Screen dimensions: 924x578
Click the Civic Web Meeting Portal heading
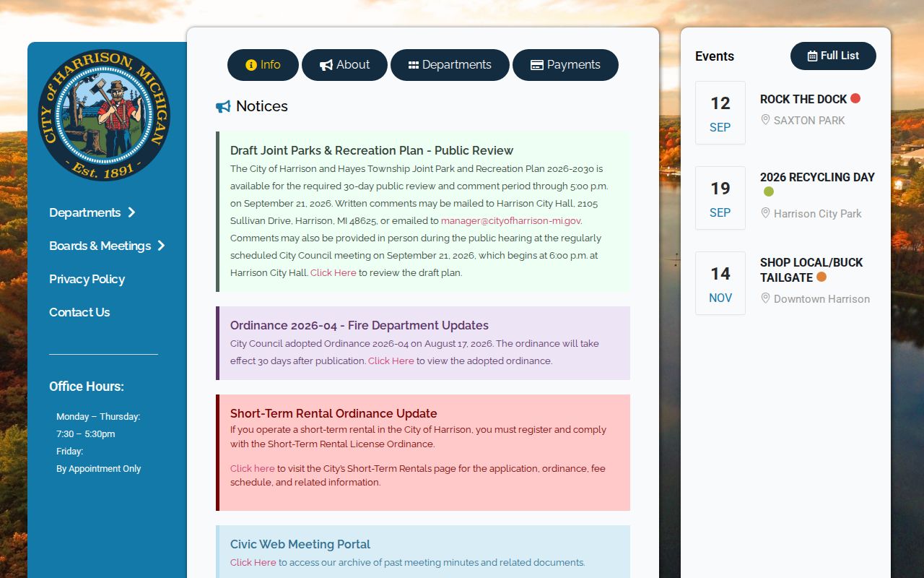click(300, 544)
